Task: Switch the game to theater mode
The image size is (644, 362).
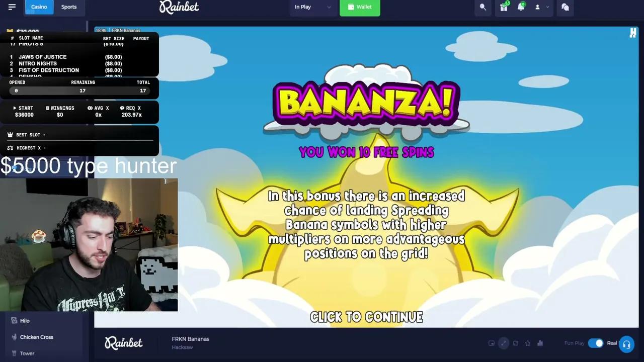Action: 516,343
